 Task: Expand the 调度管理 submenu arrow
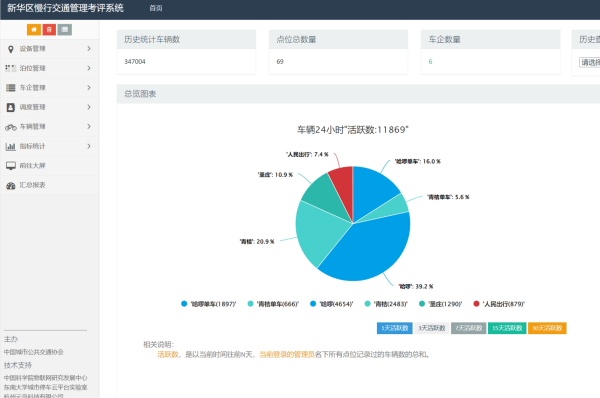89,107
